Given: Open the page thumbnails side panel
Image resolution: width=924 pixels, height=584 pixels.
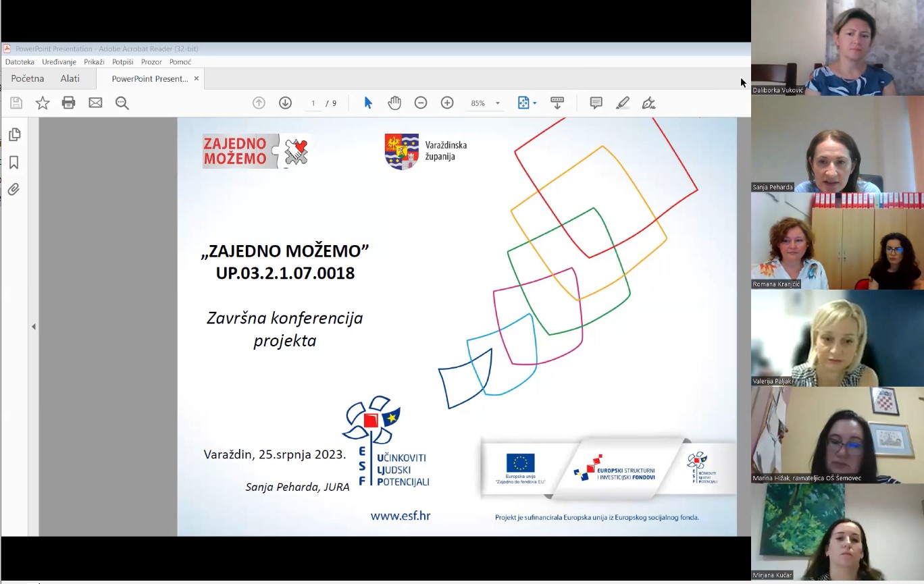Looking at the screenshot, I should (14, 135).
